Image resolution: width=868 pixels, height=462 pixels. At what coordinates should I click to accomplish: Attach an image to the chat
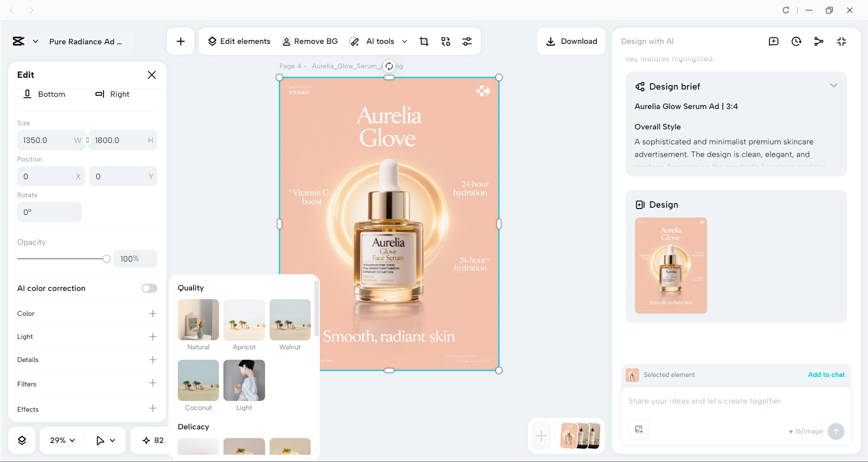click(x=639, y=429)
